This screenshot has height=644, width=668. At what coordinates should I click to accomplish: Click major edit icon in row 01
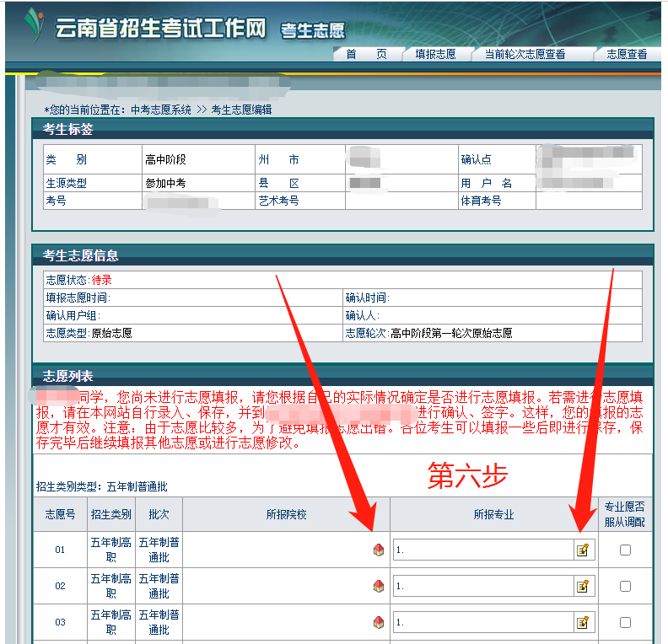582,550
